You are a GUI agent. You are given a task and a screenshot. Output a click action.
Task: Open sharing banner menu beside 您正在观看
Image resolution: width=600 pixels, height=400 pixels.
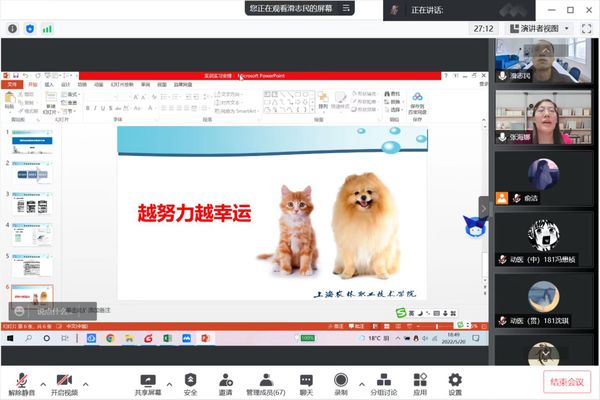(345, 9)
